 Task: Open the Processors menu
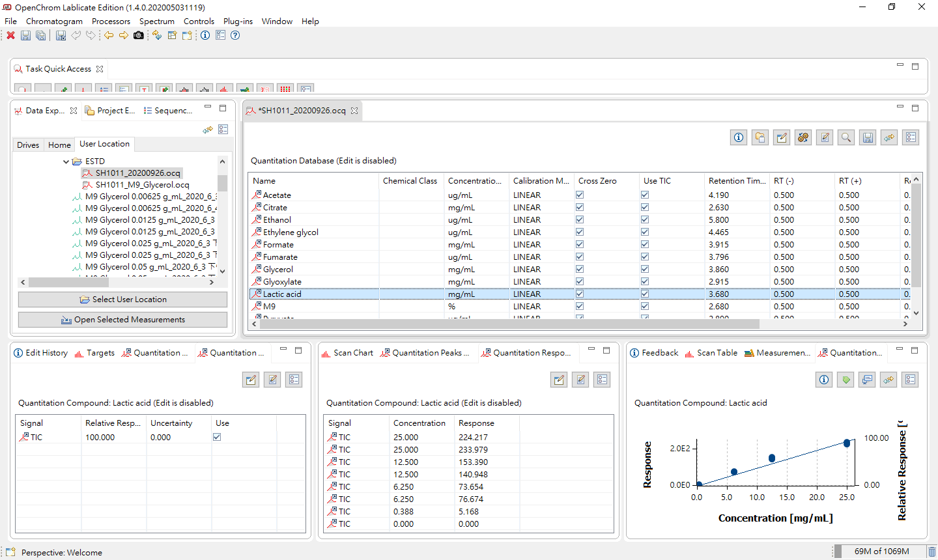pos(111,21)
